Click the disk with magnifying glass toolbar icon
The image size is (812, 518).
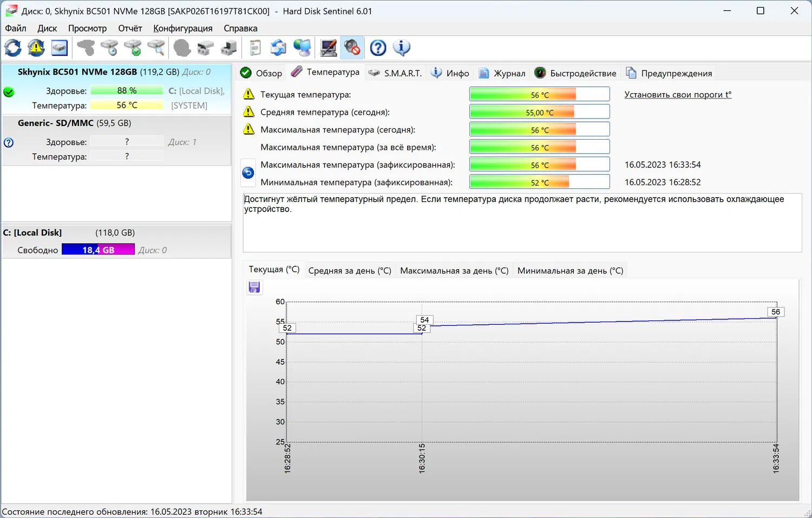tap(156, 48)
